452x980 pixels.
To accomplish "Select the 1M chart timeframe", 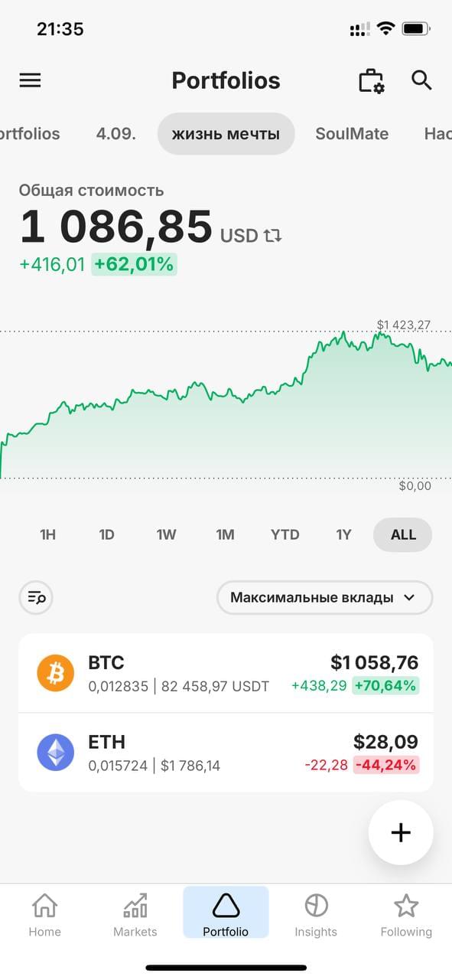I will click(x=225, y=534).
